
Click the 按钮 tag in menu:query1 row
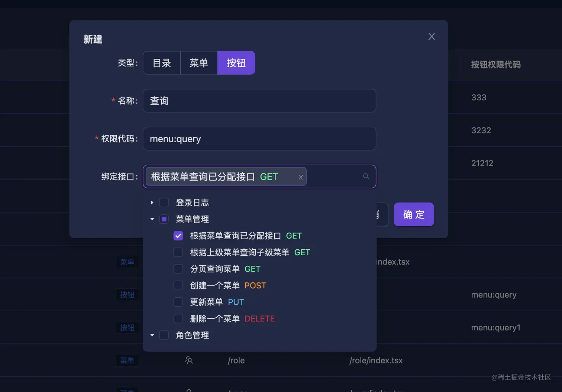pyautogui.click(x=127, y=327)
